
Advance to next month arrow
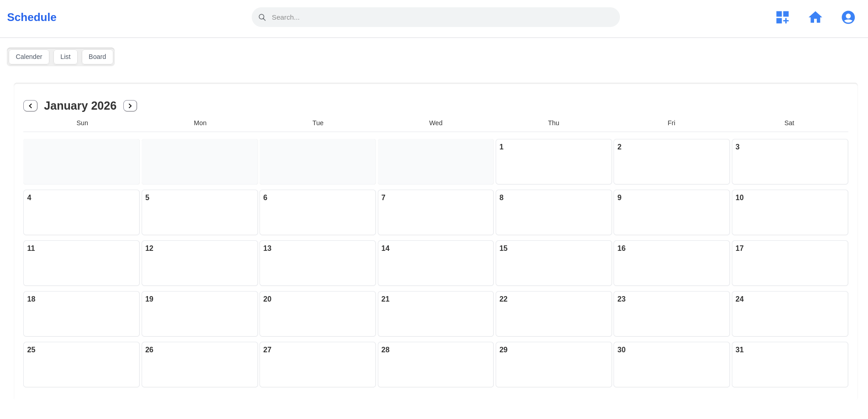(x=130, y=106)
